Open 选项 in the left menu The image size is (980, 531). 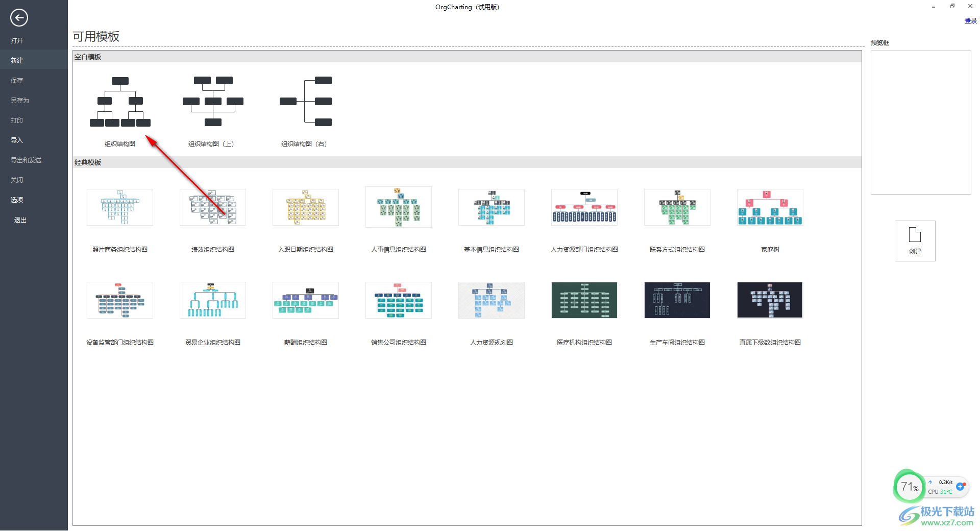coord(17,200)
